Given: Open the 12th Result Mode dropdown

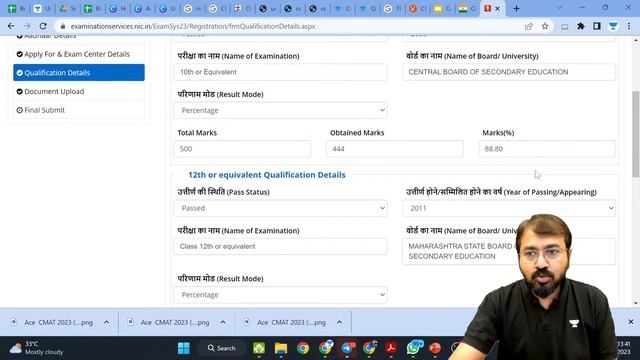Looking at the screenshot, I should click(x=280, y=295).
